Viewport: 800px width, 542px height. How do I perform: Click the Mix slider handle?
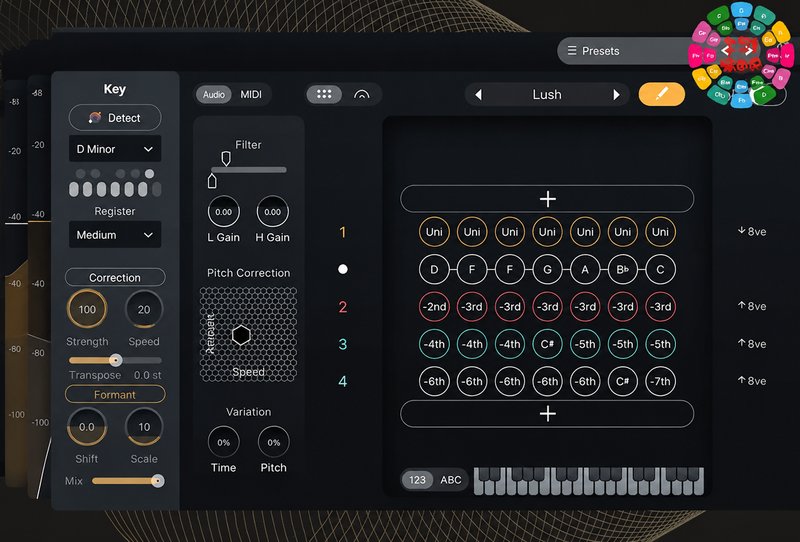(x=158, y=481)
